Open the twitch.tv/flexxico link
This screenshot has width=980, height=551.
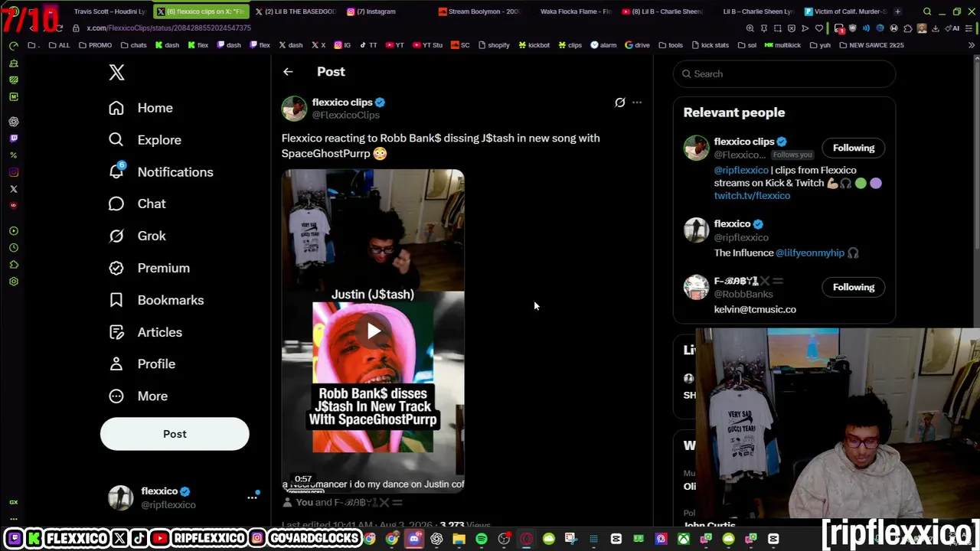click(752, 196)
